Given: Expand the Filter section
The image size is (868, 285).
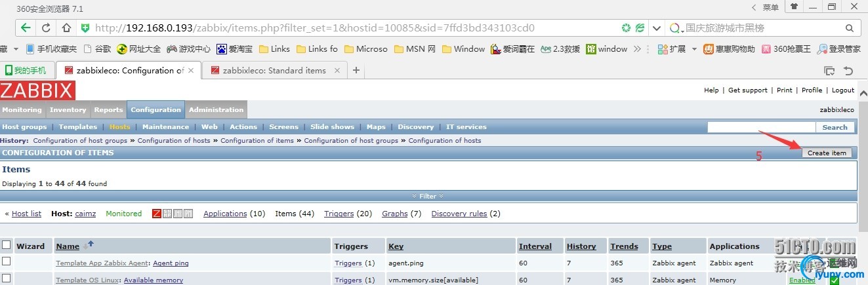Looking at the screenshot, I should (428, 196).
